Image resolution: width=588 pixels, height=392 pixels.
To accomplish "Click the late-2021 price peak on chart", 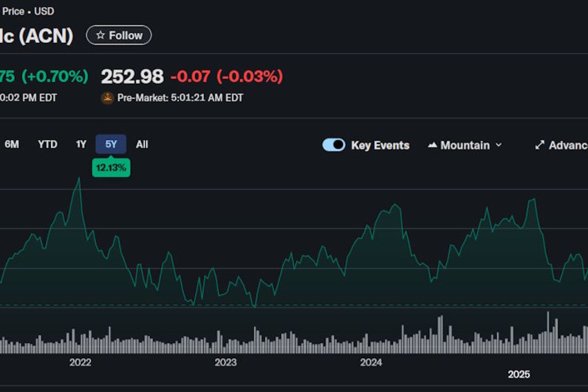I will pos(78,178).
